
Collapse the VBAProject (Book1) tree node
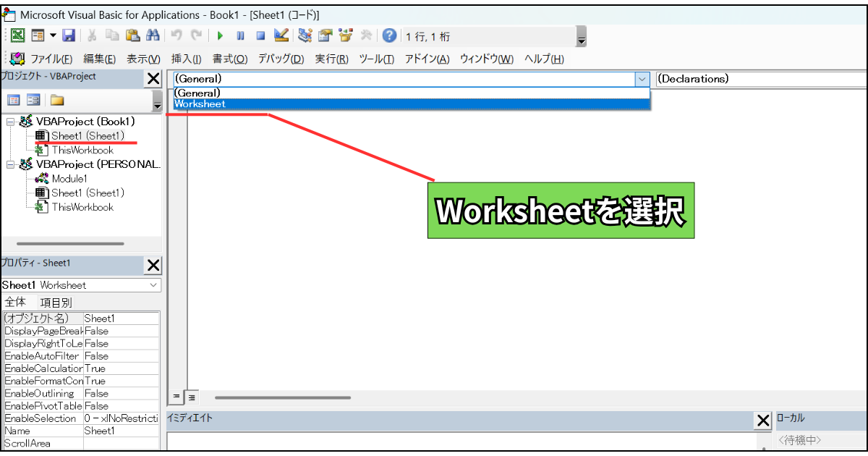coord(11,122)
